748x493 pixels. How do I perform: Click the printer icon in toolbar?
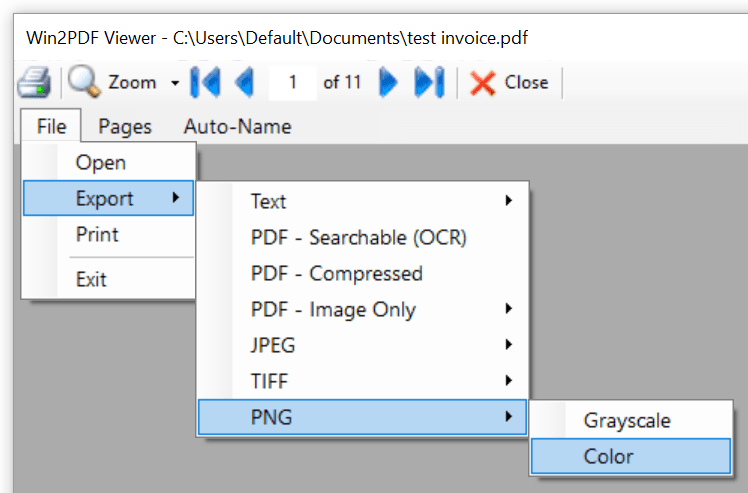(x=33, y=82)
